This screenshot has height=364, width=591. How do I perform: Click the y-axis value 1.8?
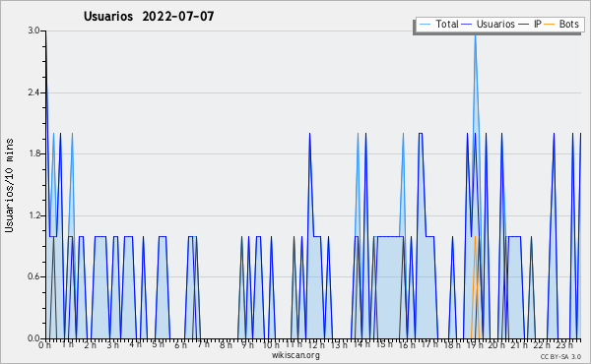coord(33,153)
